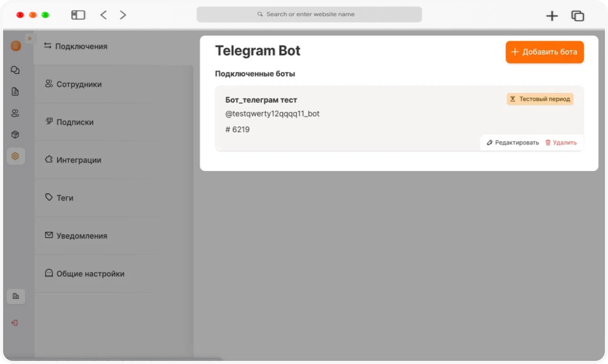
Task: Toggle the browser sidebar panel icon
Action: click(78, 14)
